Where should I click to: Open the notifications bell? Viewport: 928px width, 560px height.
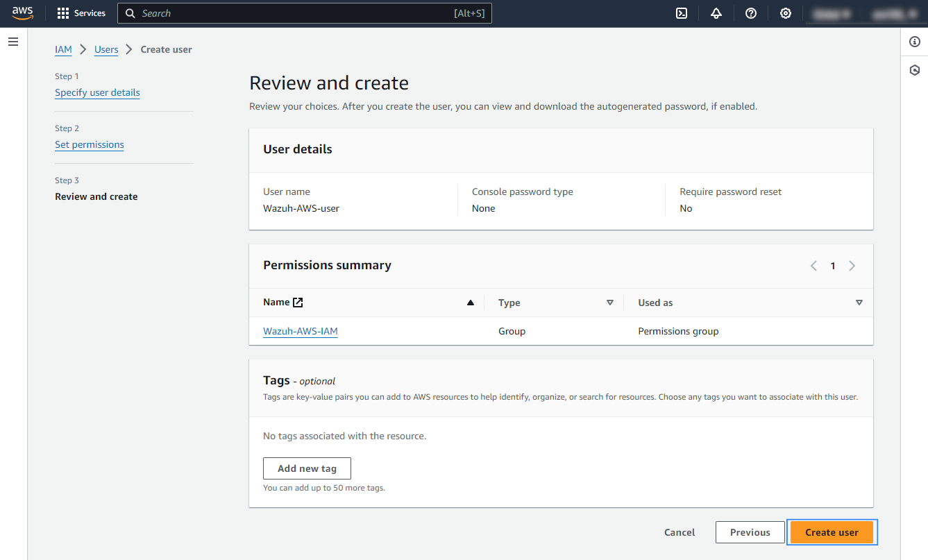(716, 13)
